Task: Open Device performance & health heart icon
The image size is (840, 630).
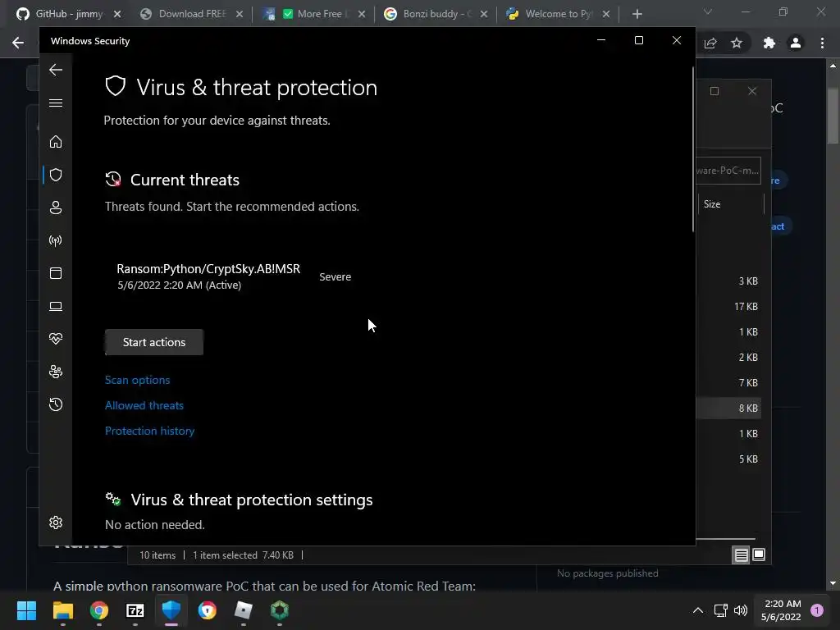Action: pyautogui.click(x=56, y=339)
